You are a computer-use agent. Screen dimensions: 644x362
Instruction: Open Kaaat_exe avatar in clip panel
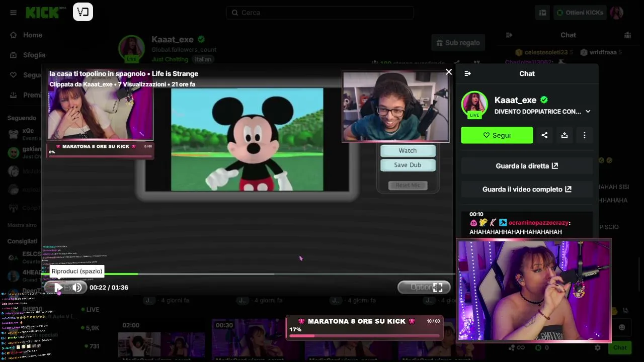click(x=474, y=104)
